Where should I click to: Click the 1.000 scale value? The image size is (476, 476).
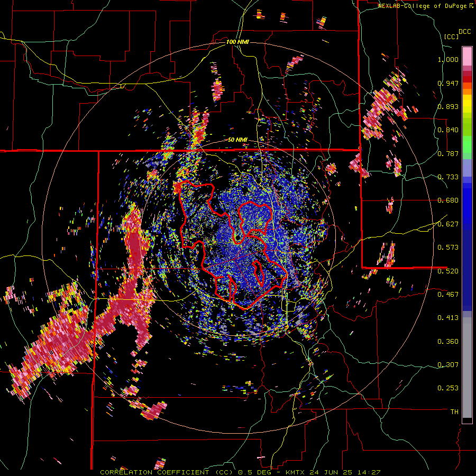click(448, 59)
